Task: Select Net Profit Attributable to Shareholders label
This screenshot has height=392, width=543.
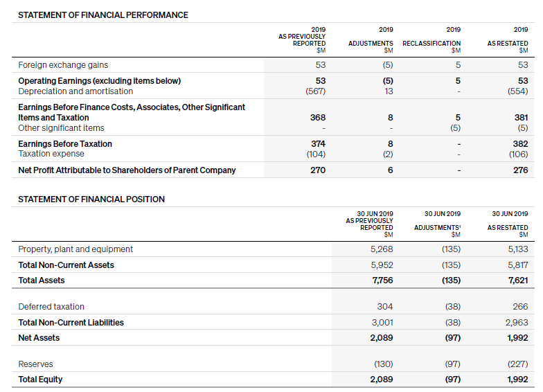Action: tap(127, 170)
